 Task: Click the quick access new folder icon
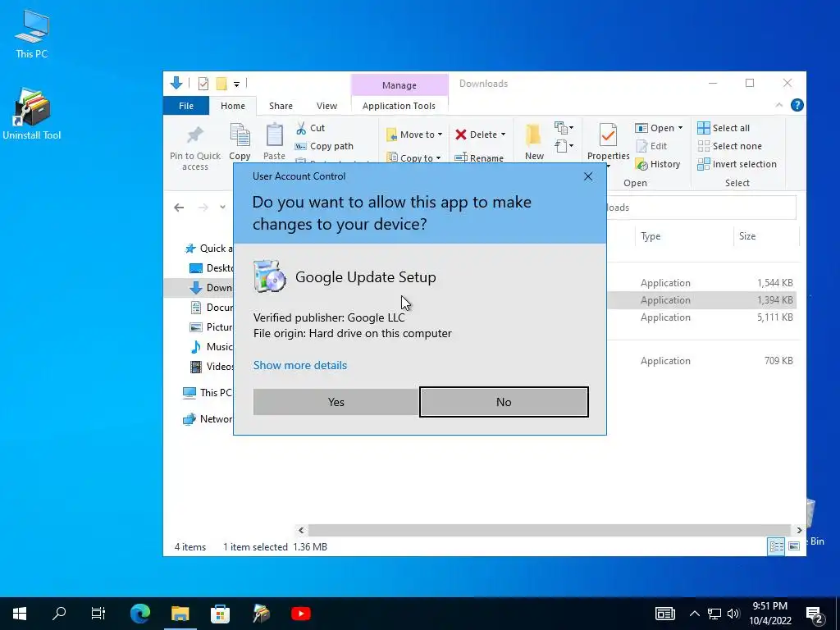221,83
